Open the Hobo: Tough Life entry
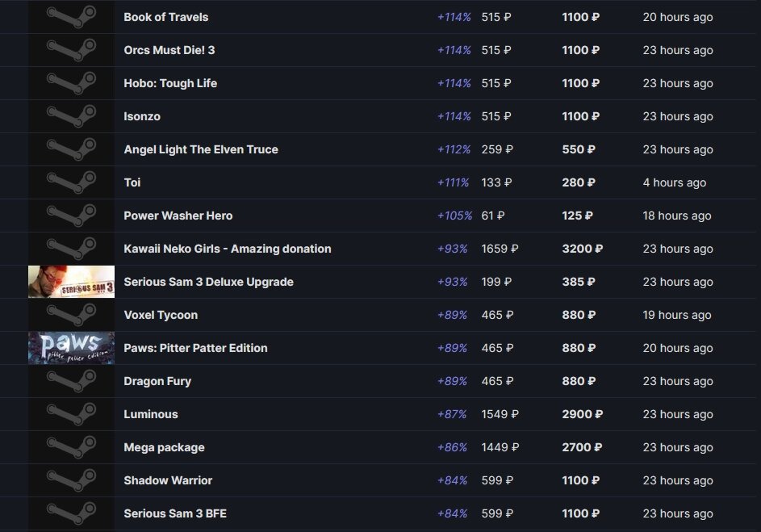This screenshot has height=532, width=761. click(170, 83)
